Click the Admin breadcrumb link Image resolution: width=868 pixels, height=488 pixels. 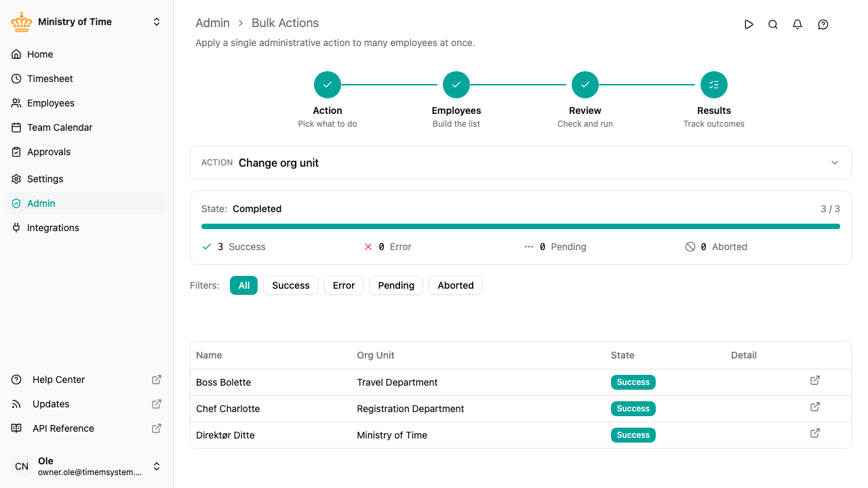coord(212,23)
